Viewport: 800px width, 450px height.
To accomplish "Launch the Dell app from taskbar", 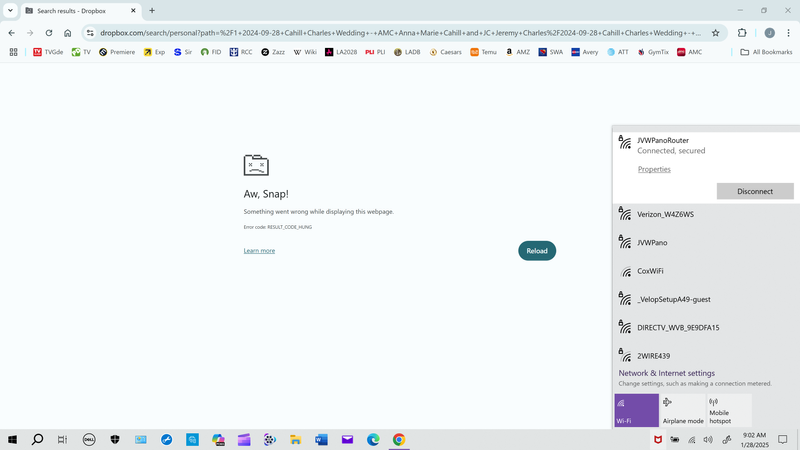I will [x=89, y=439].
